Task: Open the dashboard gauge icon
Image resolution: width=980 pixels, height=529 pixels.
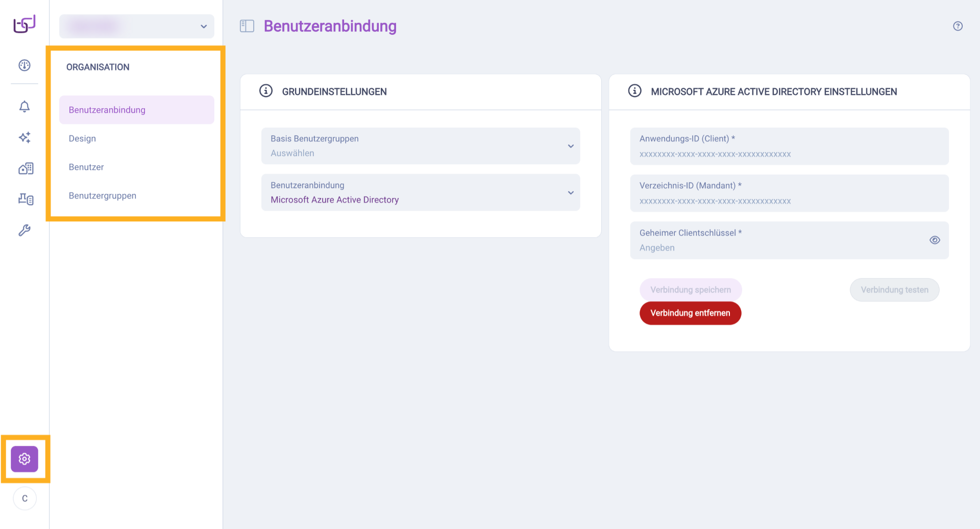Action: [24, 65]
